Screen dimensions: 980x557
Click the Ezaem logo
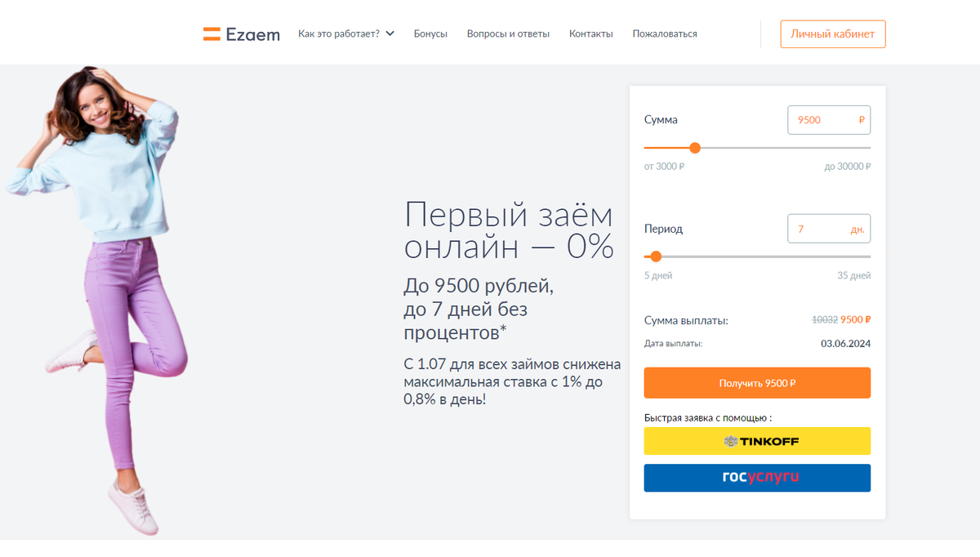tap(242, 34)
